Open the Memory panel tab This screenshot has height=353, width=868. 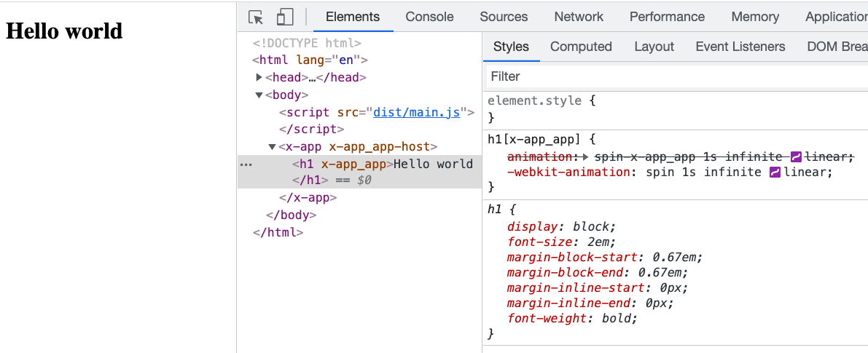coord(755,17)
